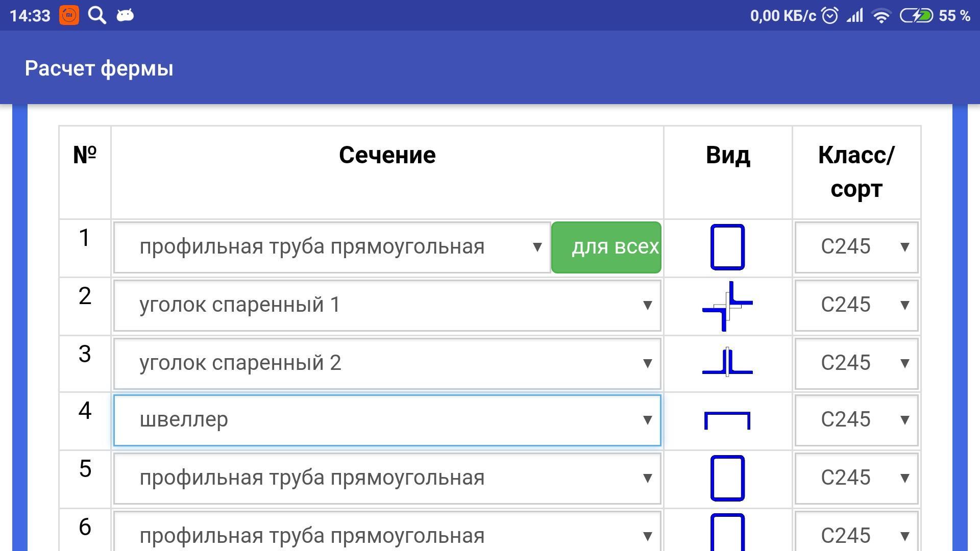Expand 'уголок спаренный 2' section dropdown
Screen dimensions: 980x551
387,363
